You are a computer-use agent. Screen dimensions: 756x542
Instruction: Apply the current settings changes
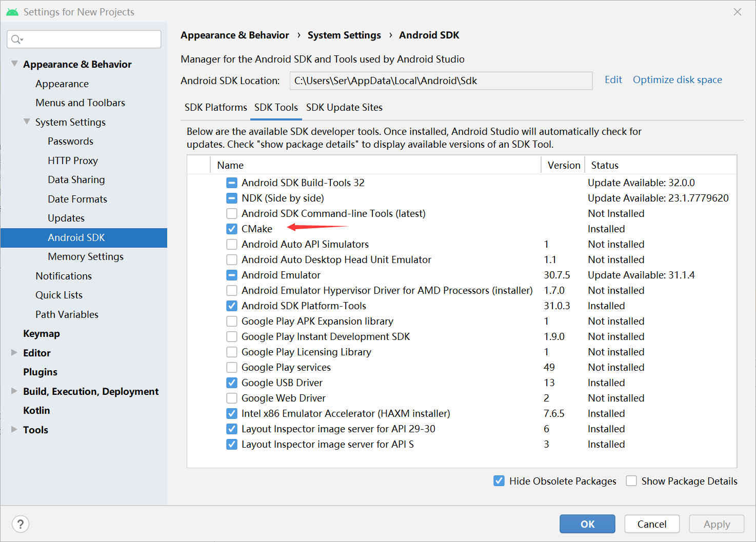click(717, 524)
